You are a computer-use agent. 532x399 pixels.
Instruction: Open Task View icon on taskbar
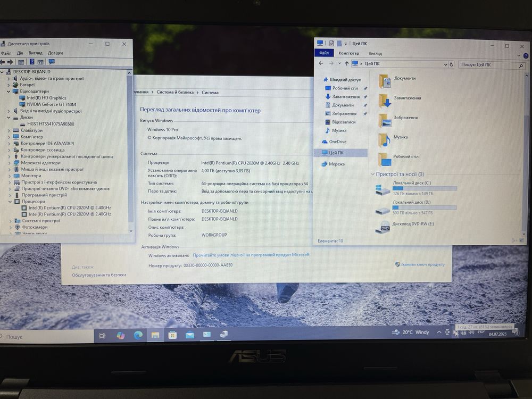tap(102, 336)
